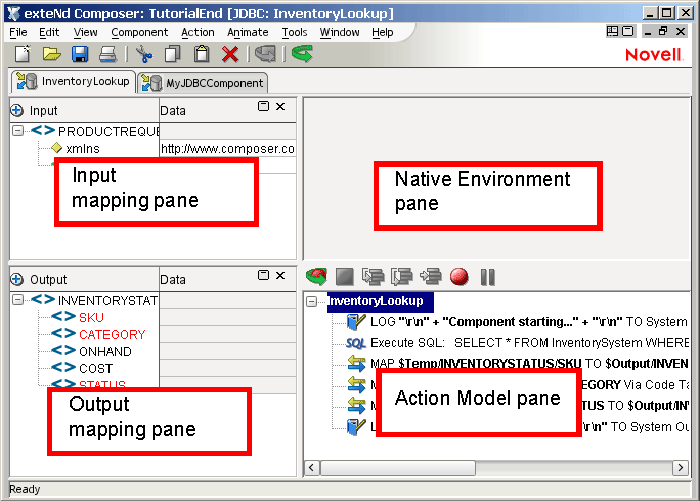Select the Execute SQL SELECT action line

pyautogui.click(x=530, y=343)
